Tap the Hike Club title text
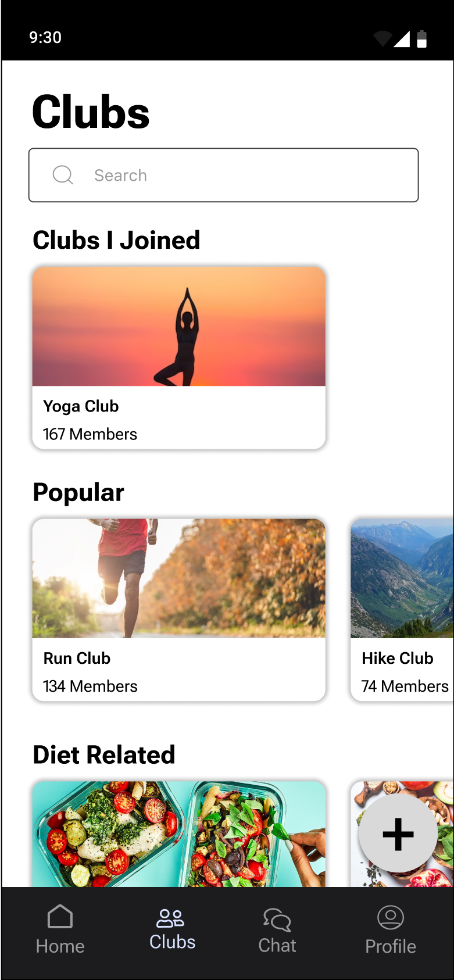 coord(398,658)
